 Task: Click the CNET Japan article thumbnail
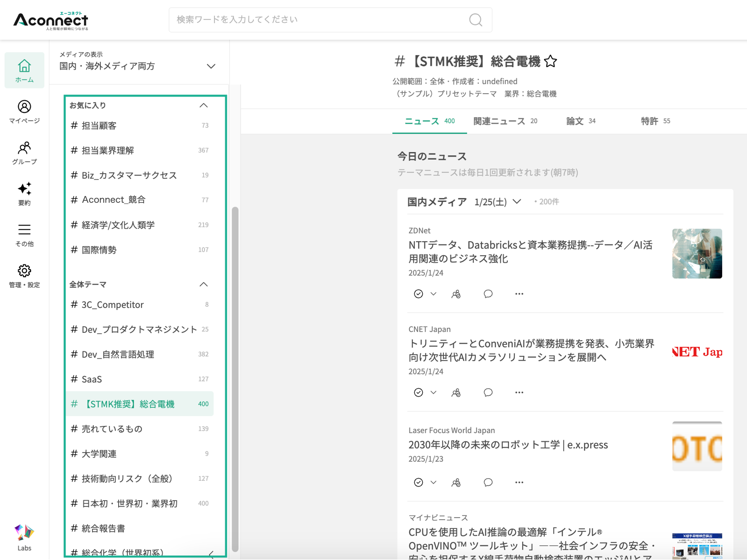(697, 352)
